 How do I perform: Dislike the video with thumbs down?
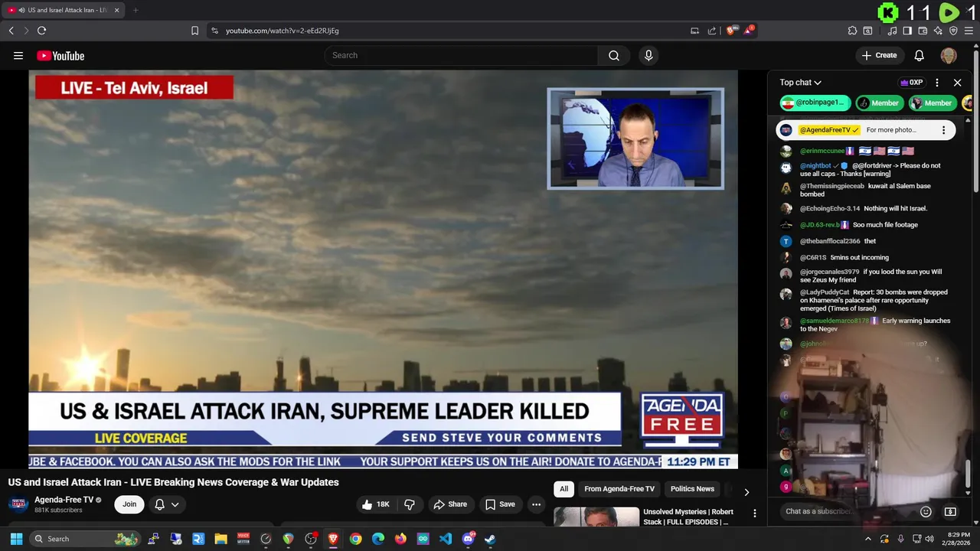pyautogui.click(x=410, y=504)
